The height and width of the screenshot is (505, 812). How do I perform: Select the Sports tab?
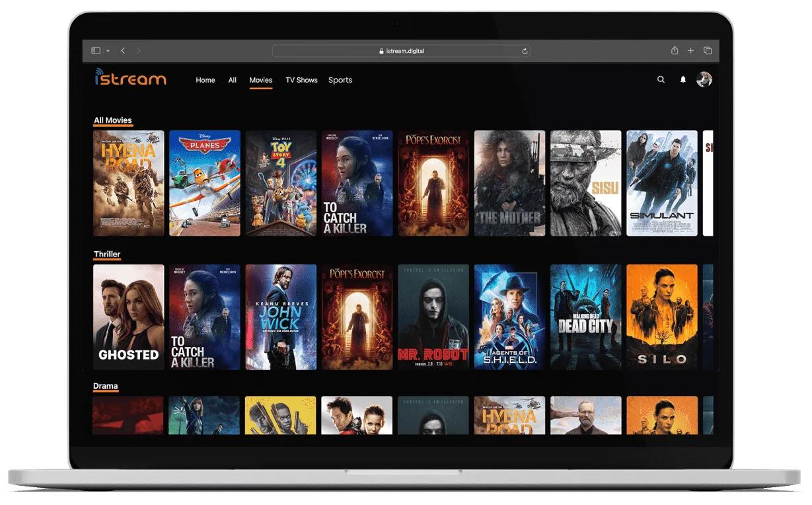tap(340, 80)
